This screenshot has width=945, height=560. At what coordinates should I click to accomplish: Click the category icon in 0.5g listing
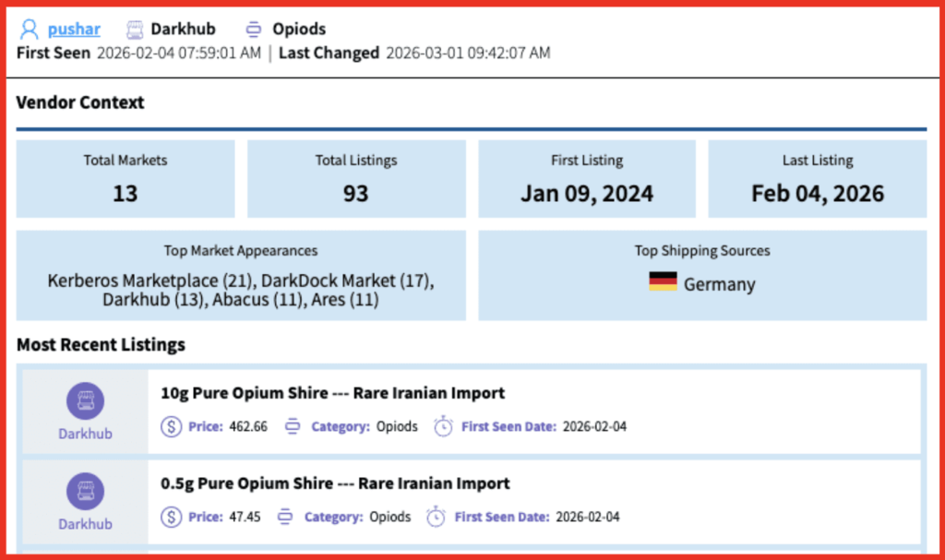tap(286, 517)
